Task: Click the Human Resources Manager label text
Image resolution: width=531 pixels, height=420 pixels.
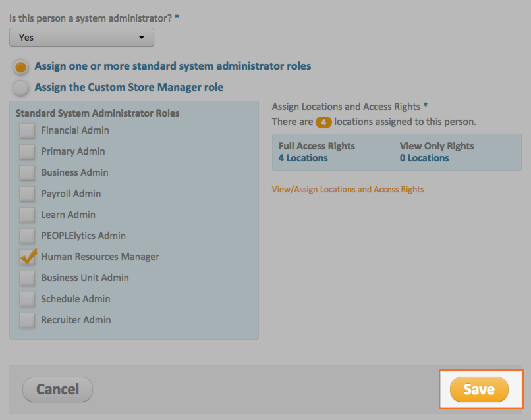Action: point(100,257)
